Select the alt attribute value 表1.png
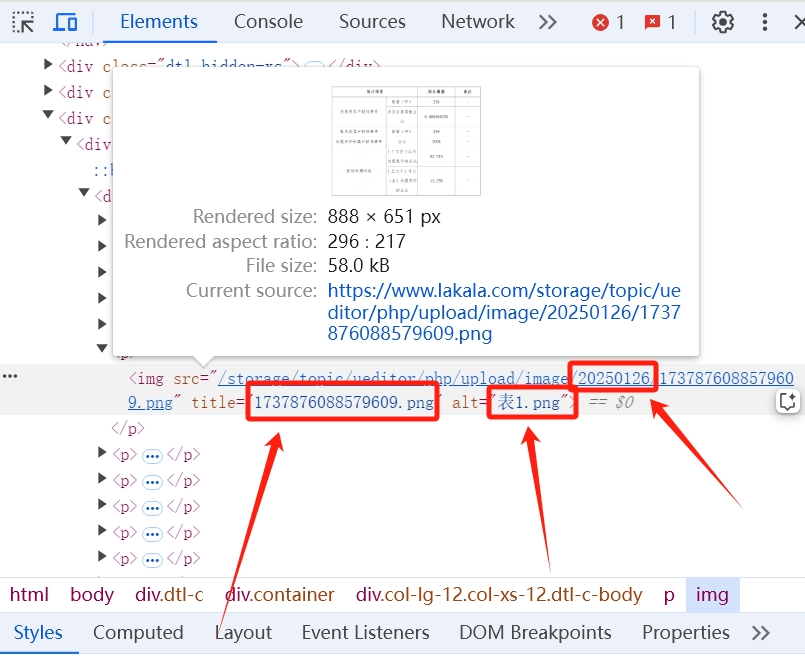 tap(529, 402)
